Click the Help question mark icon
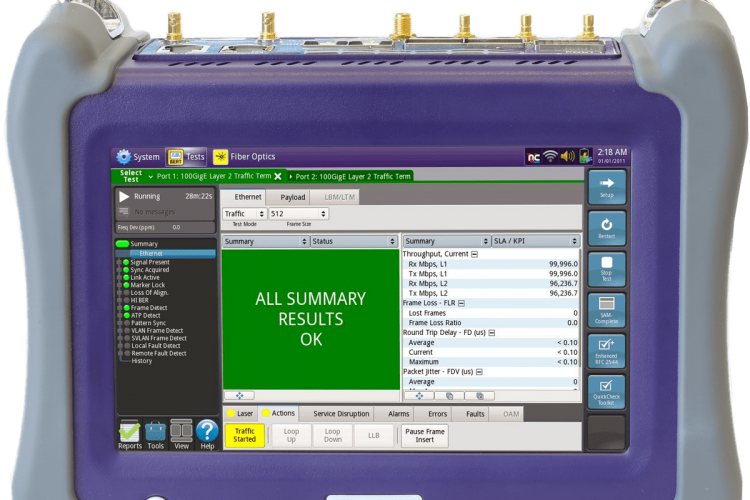Image resolution: width=750 pixels, height=500 pixels. pos(207,434)
